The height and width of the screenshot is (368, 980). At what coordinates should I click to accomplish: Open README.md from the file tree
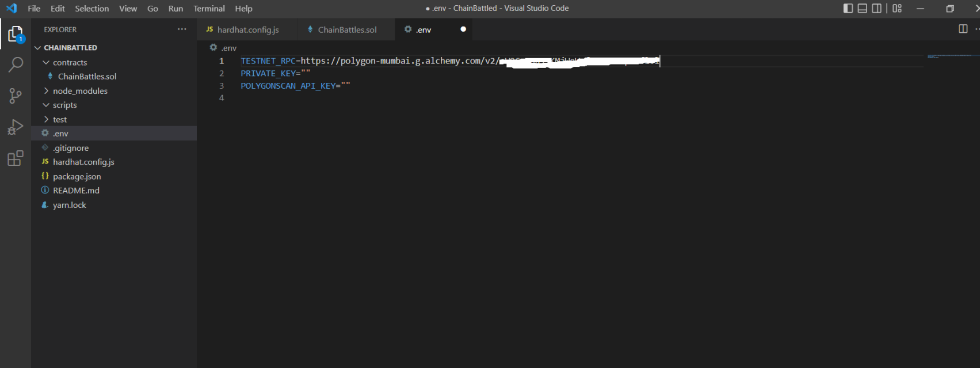click(x=76, y=191)
